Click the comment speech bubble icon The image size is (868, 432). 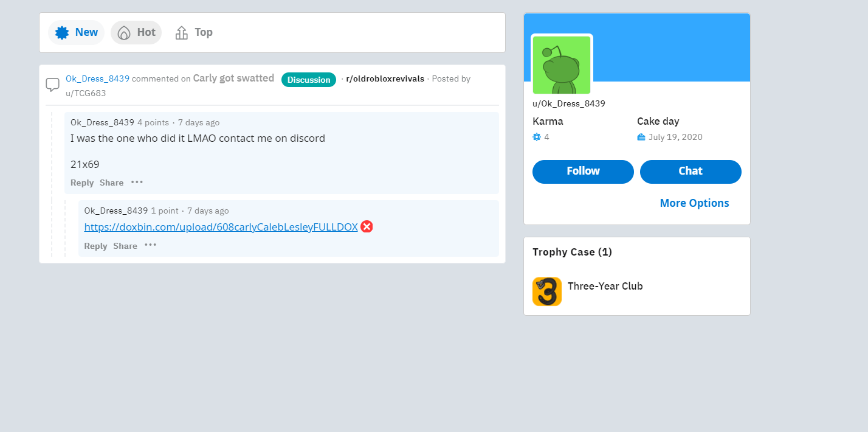coord(53,85)
